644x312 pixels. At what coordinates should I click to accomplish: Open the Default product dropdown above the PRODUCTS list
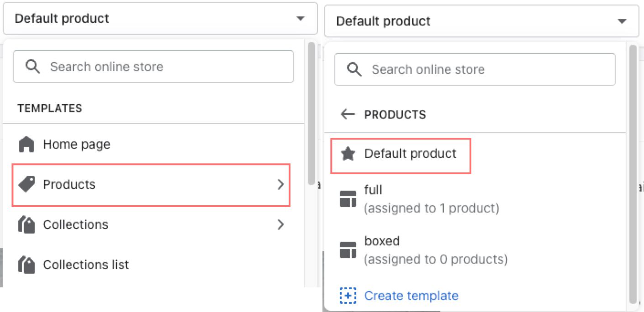tap(482, 21)
